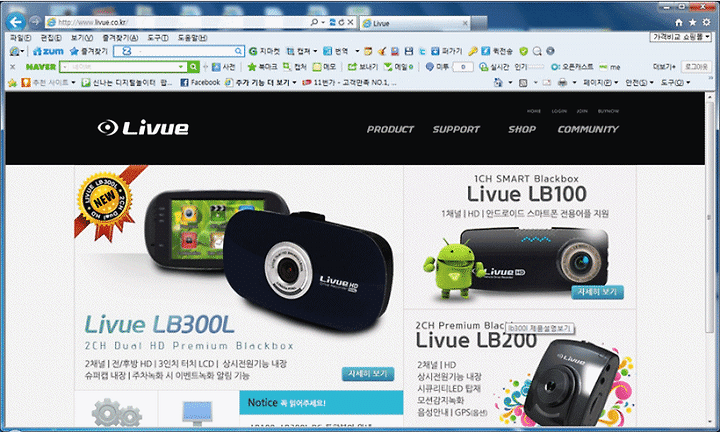720x432 pixels.
Task: Click the key icon in zum toolbar
Action: [x=472, y=51]
